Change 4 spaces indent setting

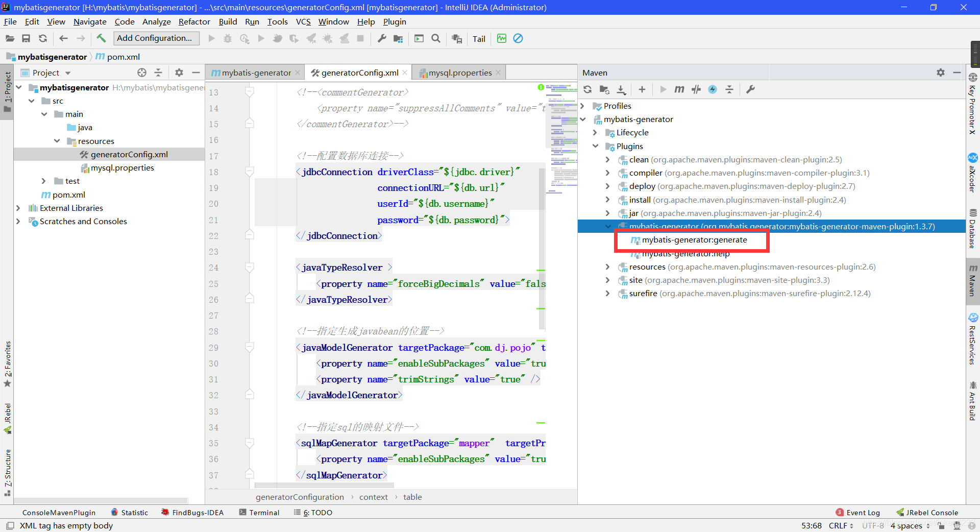tap(910, 525)
